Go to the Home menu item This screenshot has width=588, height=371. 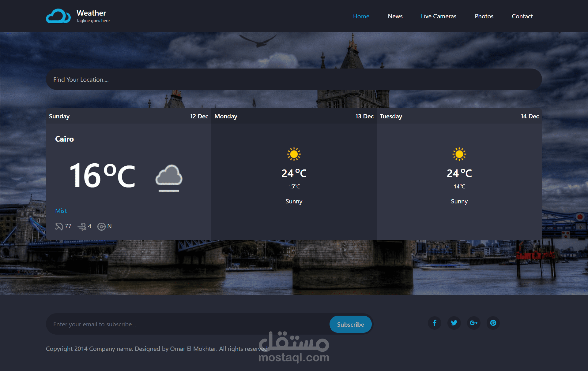pos(361,16)
